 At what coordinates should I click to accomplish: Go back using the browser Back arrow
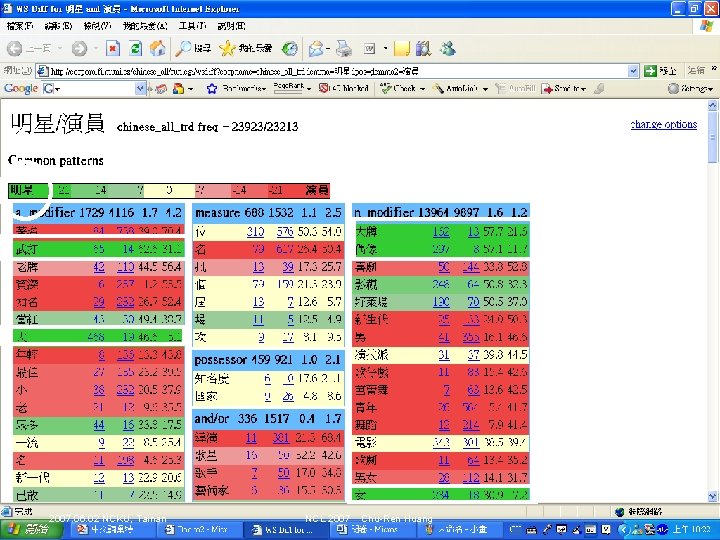(15, 48)
